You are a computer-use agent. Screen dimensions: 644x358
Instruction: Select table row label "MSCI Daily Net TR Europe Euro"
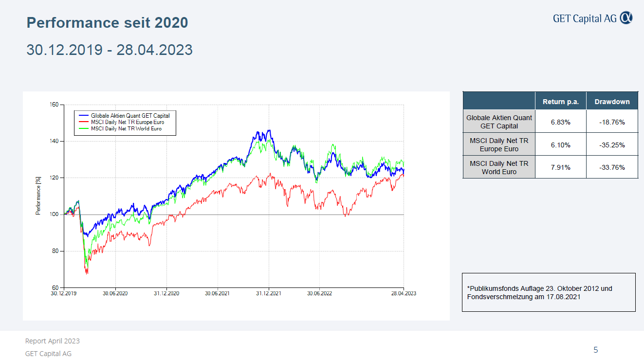point(499,144)
